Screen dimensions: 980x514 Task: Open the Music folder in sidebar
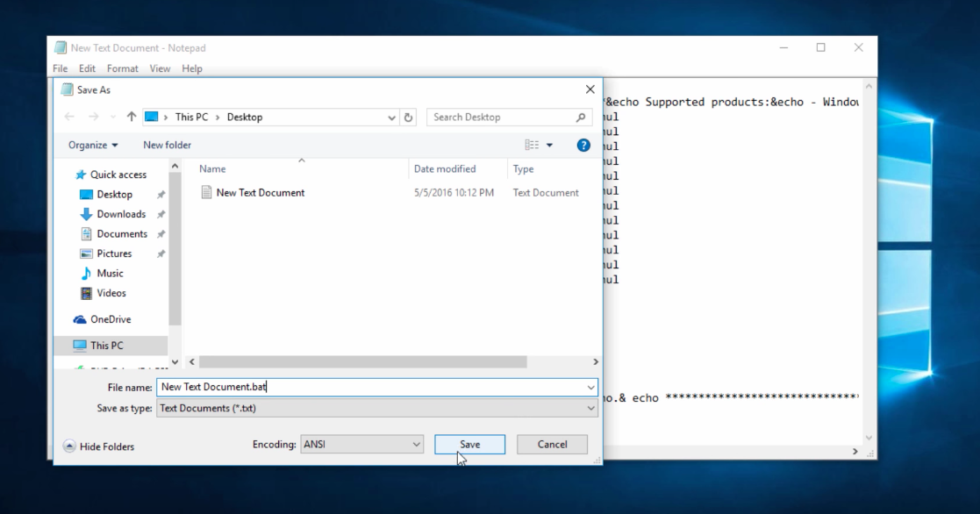click(x=109, y=273)
